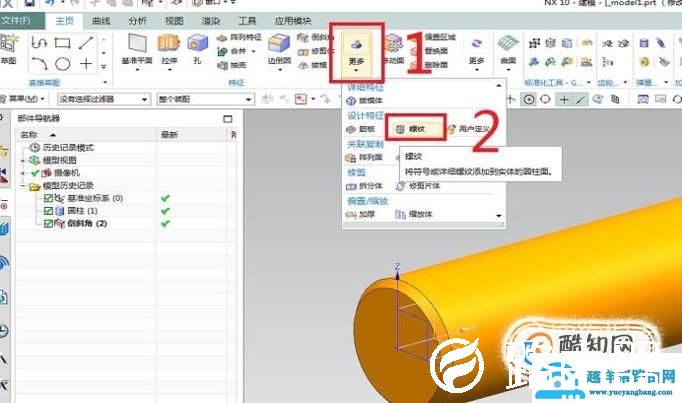Viewport: 682px width, 403px height.
Task: Switch to the 视图 ribbon tab
Action: tap(174, 21)
